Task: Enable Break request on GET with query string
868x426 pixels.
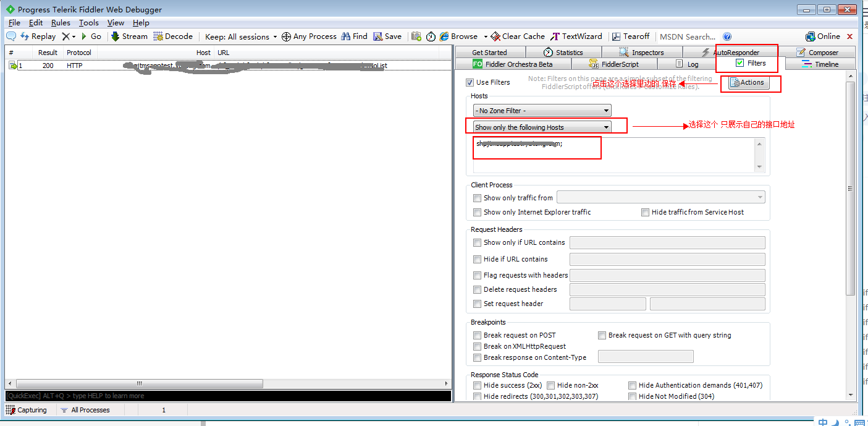Action: (x=602, y=335)
